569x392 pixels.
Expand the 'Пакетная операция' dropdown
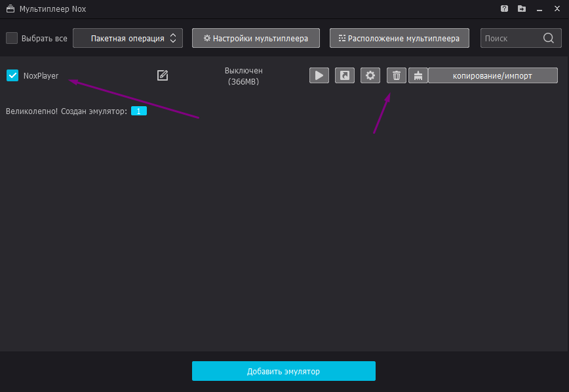point(127,38)
